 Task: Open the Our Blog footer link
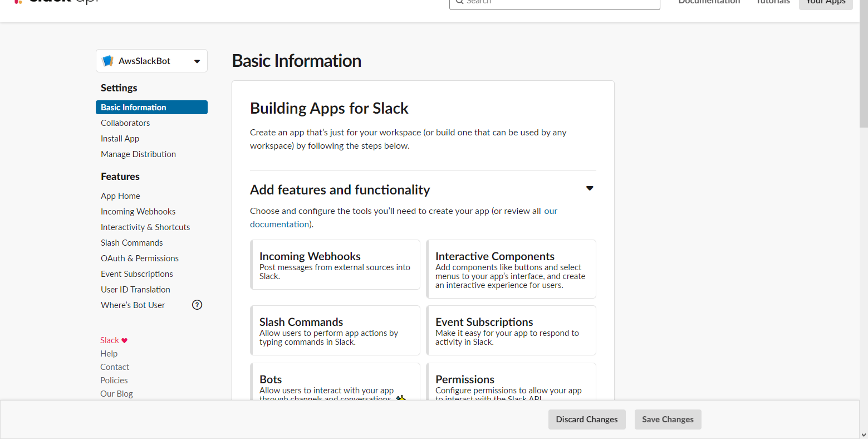(116, 394)
